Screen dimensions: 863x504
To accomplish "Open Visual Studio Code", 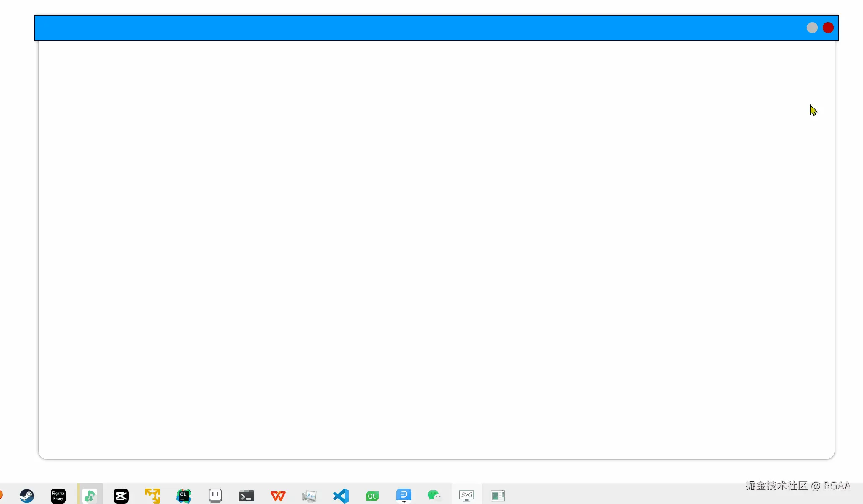I will pos(341,496).
